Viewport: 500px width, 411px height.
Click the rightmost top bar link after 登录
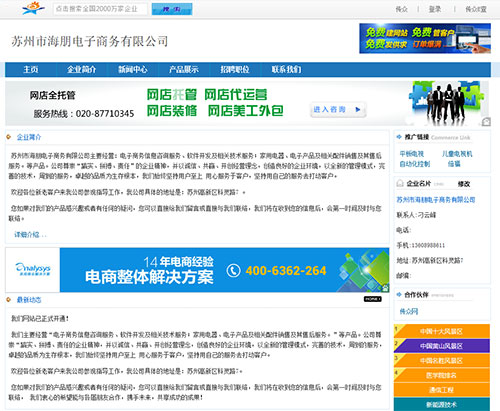tap(476, 9)
